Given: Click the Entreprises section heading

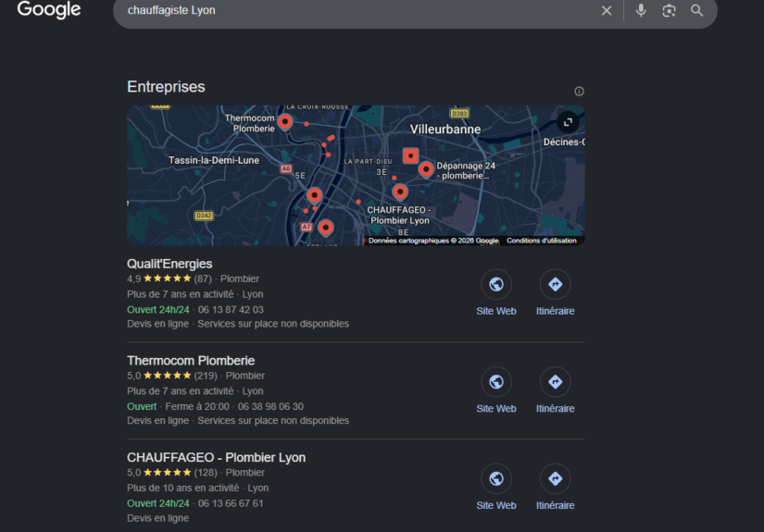Looking at the screenshot, I should point(166,87).
